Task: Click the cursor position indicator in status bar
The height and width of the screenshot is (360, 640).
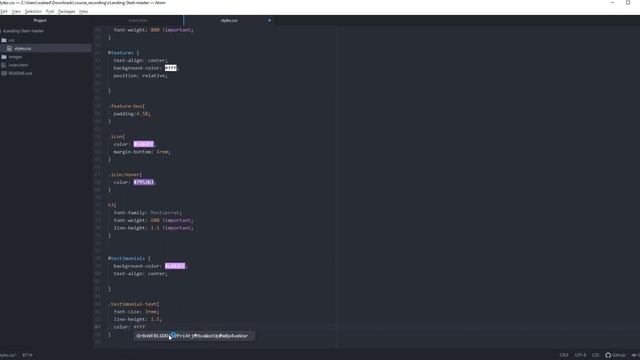Action: pos(27,355)
